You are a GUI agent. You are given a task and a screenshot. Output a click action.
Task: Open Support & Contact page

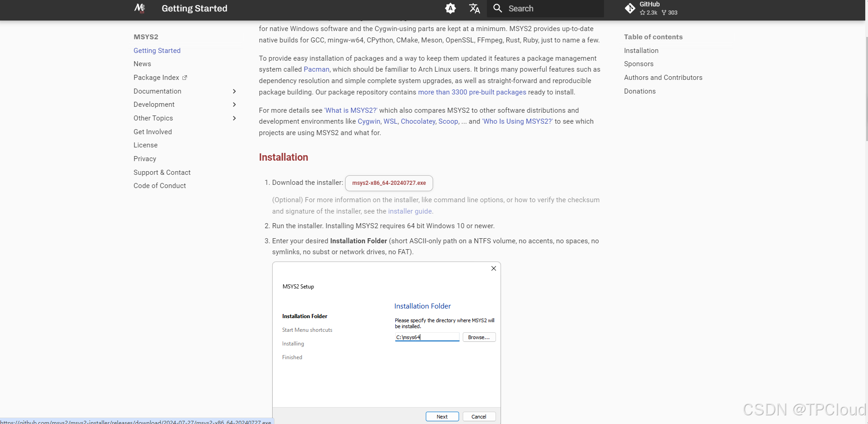162,173
